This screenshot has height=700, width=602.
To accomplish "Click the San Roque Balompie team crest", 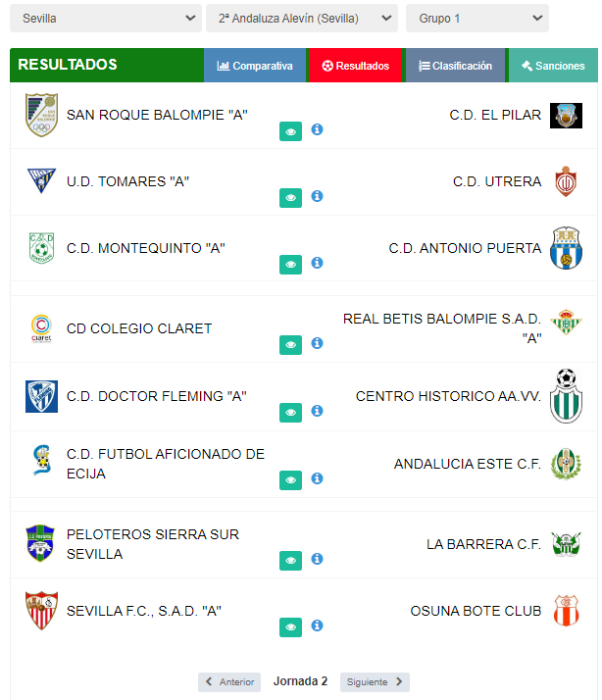I will 41,115.
